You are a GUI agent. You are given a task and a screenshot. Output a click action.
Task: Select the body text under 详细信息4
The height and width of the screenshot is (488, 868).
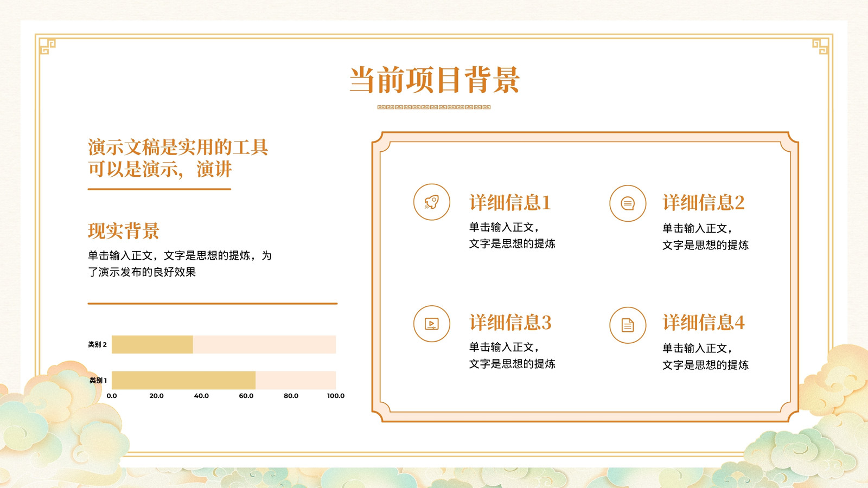705,357
